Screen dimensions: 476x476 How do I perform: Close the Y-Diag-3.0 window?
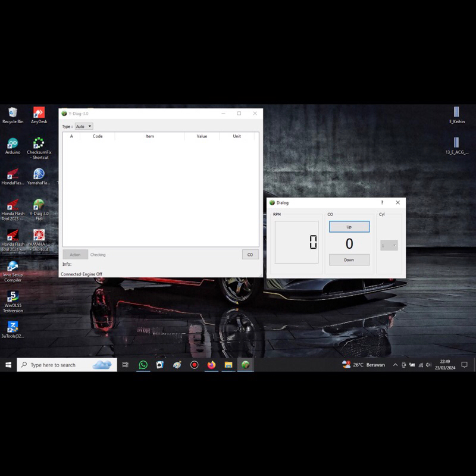tap(255, 113)
